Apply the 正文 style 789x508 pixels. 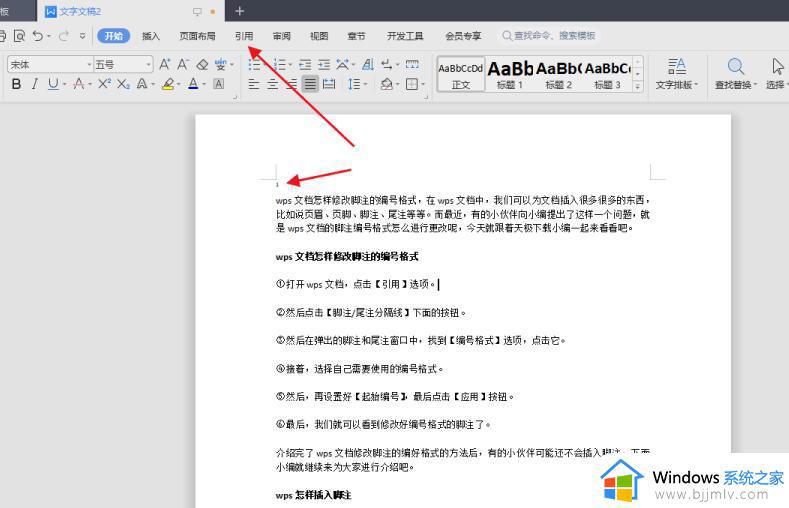tap(460, 74)
